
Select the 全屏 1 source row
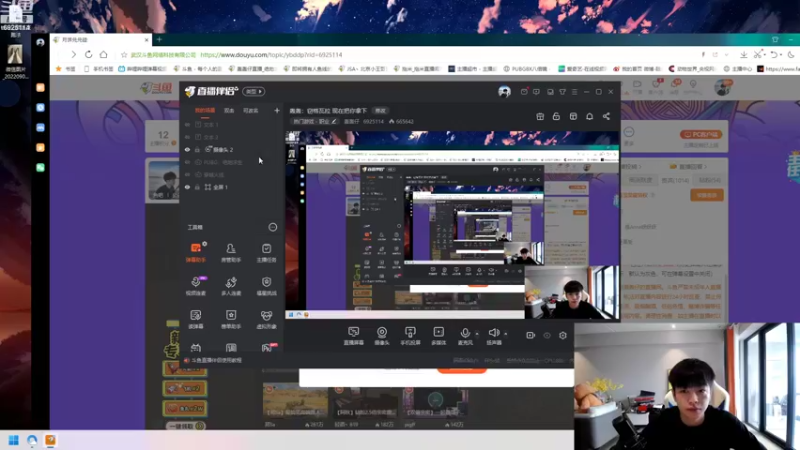[232, 187]
